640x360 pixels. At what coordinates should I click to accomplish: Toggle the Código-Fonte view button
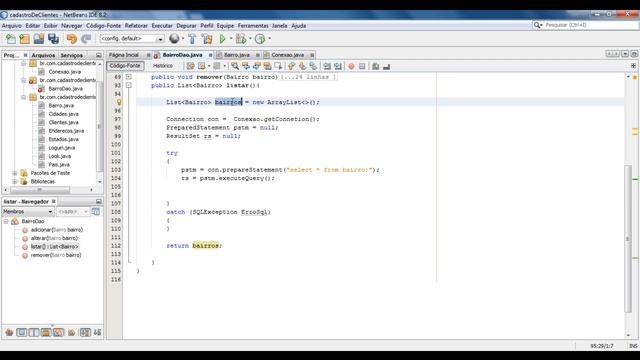[125, 66]
